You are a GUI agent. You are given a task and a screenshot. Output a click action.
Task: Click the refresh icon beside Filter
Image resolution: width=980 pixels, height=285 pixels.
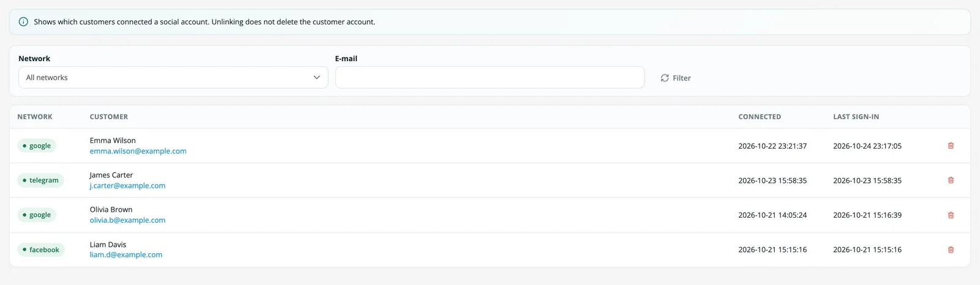665,78
